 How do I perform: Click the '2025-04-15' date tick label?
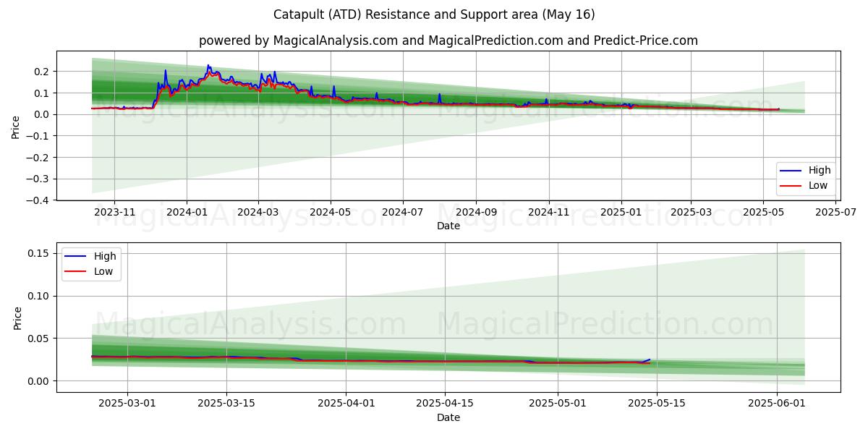(445, 404)
